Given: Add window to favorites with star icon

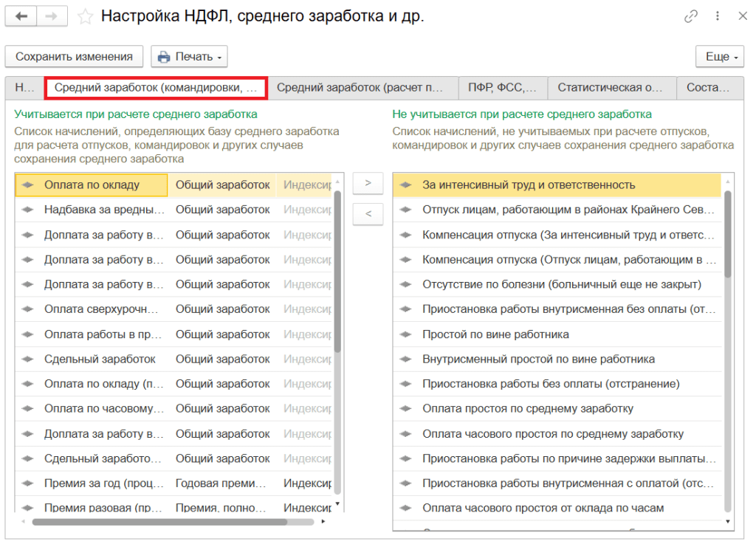Looking at the screenshot, I should [x=86, y=16].
